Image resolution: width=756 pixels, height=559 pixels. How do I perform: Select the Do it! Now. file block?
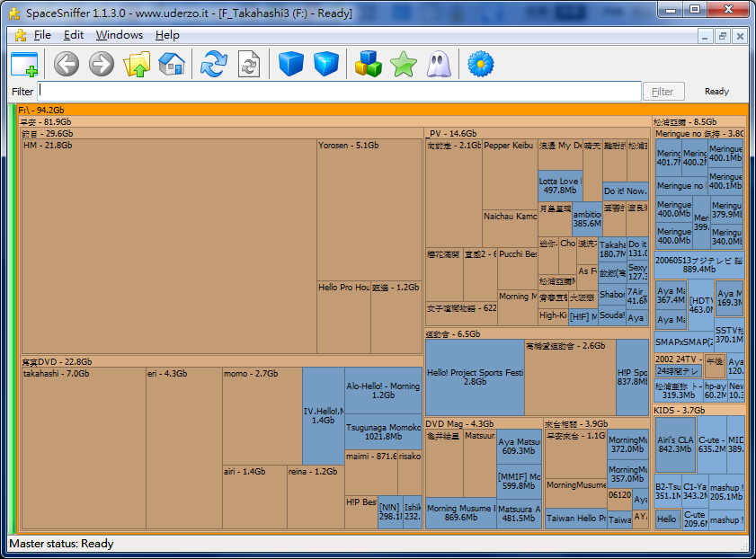pyautogui.click(x=626, y=191)
